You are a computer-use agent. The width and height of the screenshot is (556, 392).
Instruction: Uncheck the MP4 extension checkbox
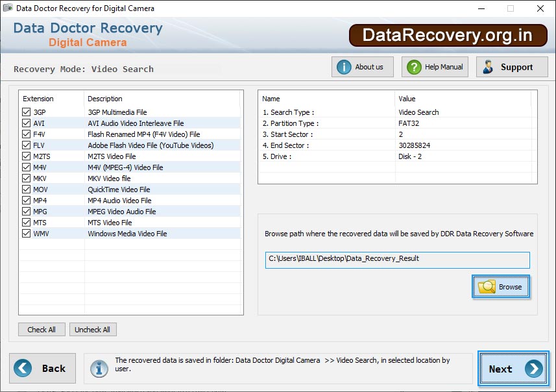(x=26, y=200)
